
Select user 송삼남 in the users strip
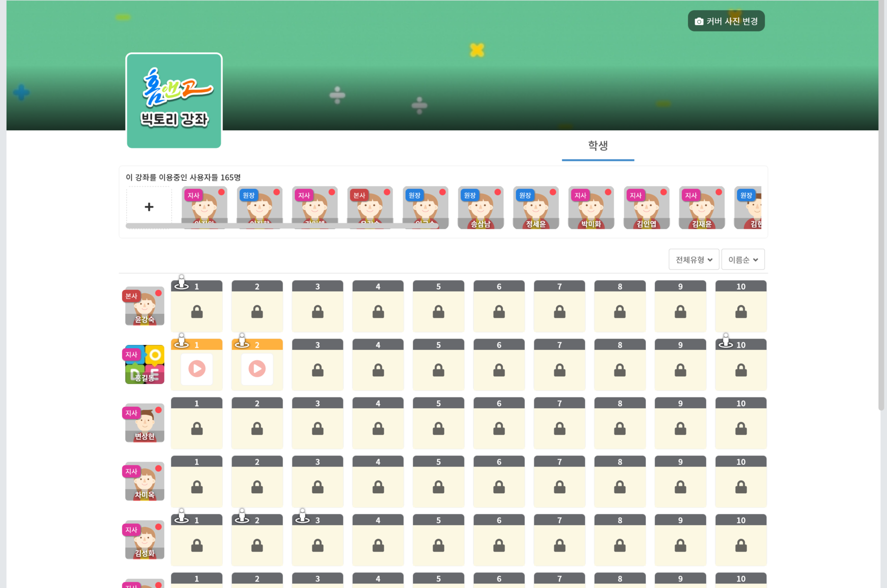pyautogui.click(x=480, y=208)
